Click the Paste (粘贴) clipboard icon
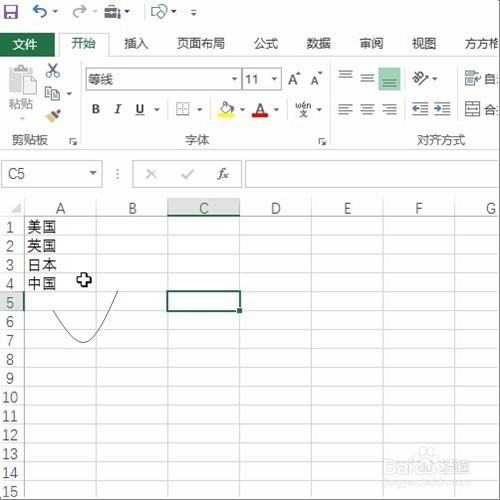This screenshot has width=500, height=500. coord(22,79)
